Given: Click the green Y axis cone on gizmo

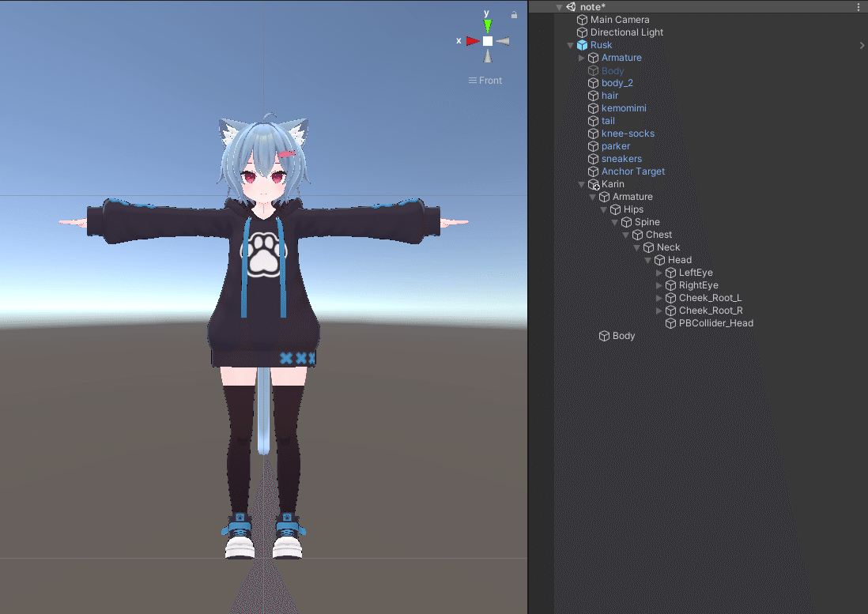Looking at the screenshot, I should 488,26.
